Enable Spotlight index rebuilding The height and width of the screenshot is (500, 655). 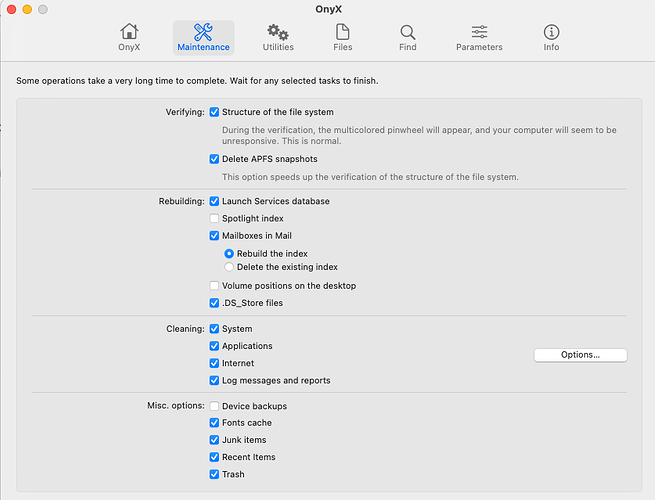pyautogui.click(x=214, y=218)
